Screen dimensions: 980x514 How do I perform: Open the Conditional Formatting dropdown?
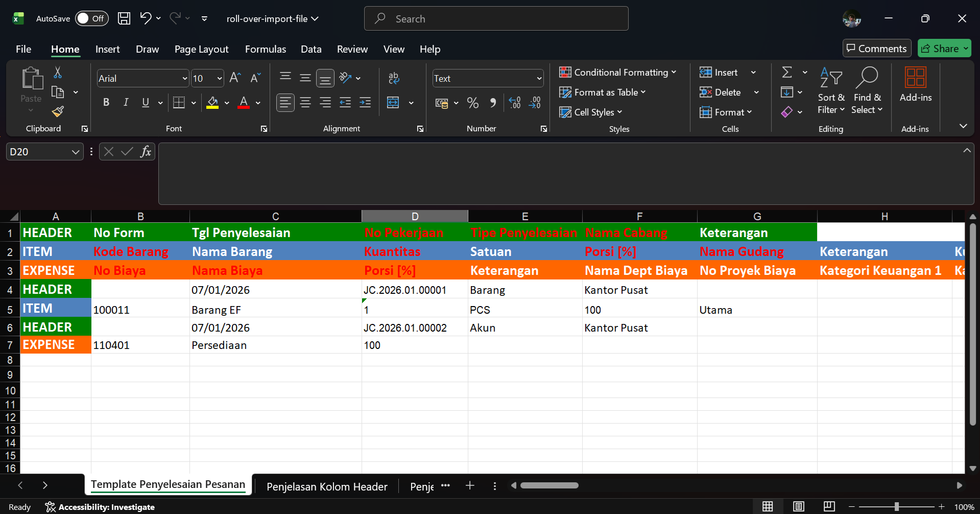pyautogui.click(x=617, y=73)
